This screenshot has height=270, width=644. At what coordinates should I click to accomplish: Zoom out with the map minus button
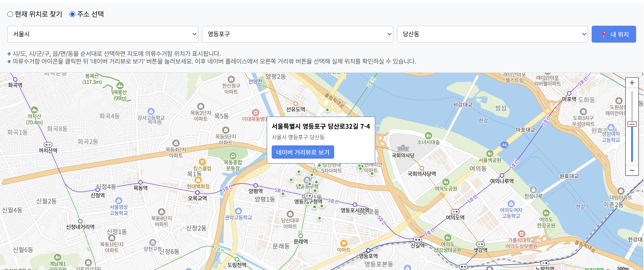pos(632,170)
